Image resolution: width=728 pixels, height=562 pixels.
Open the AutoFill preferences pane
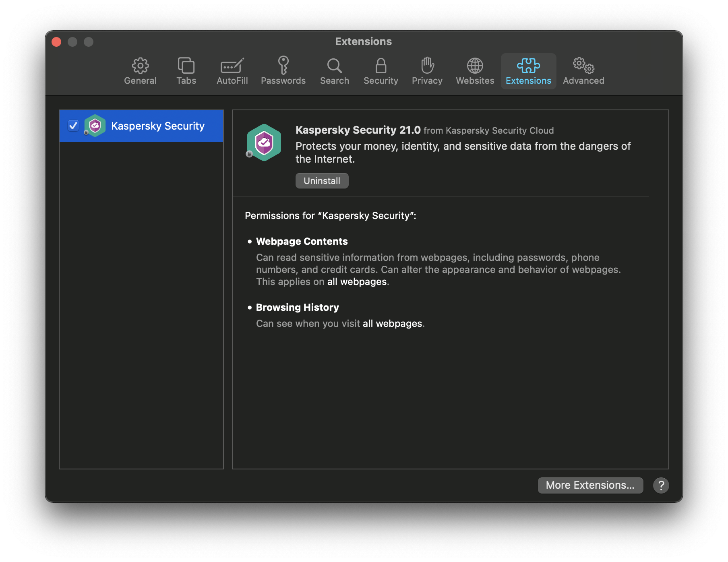point(232,71)
